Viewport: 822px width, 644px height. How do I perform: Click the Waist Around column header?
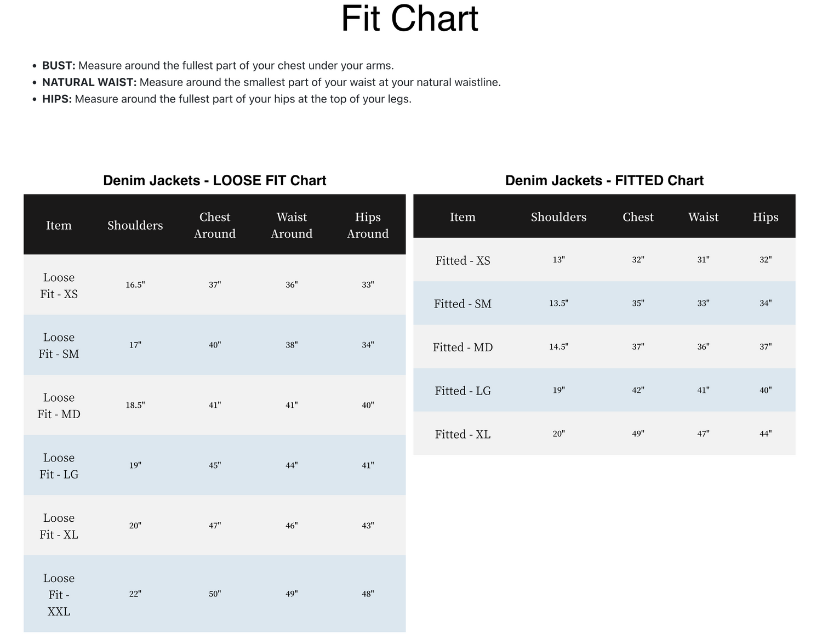(292, 225)
